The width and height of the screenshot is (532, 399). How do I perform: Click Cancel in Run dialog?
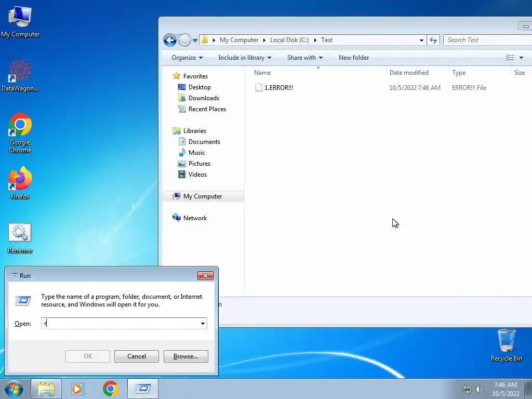pos(137,356)
